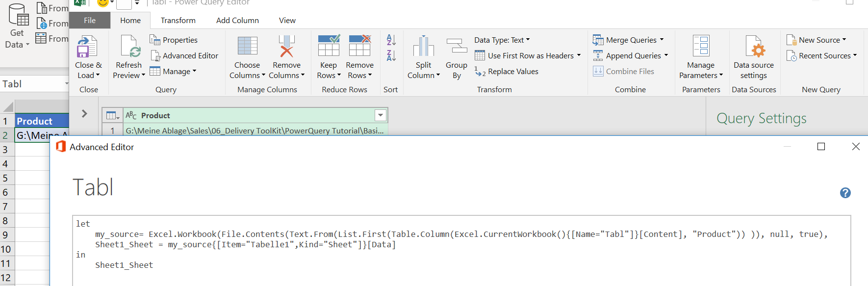
Task: Sort ascending A to Z
Action: pyautogui.click(x=391, y=40)
